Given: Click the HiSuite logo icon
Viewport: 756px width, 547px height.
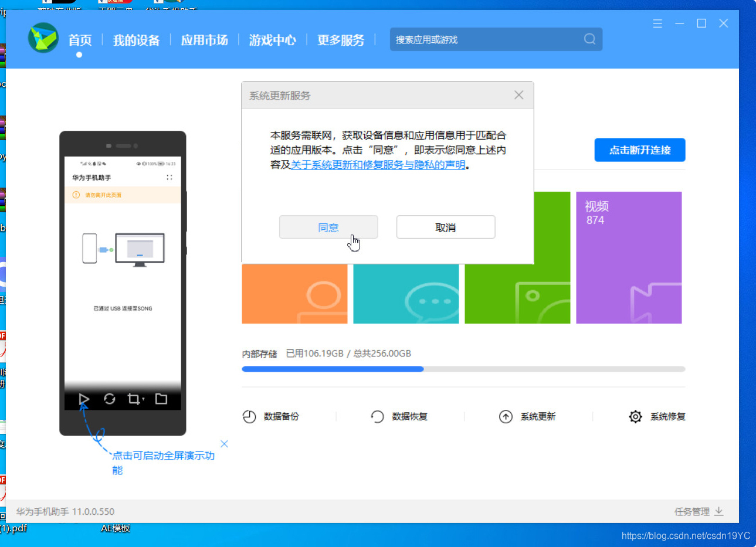Looking at the screenshot, I should point(43,38).
